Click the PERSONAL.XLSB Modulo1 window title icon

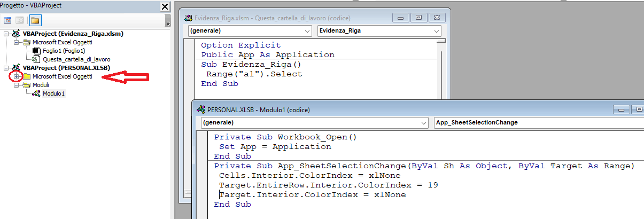pyautogui.click(x=201, y=109)
